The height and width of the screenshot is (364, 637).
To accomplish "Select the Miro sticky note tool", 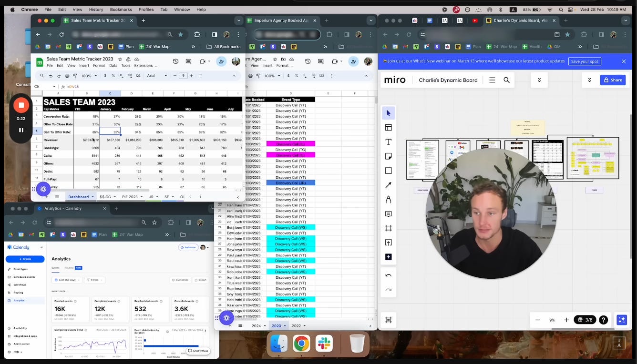I will [x=388, y=156].
